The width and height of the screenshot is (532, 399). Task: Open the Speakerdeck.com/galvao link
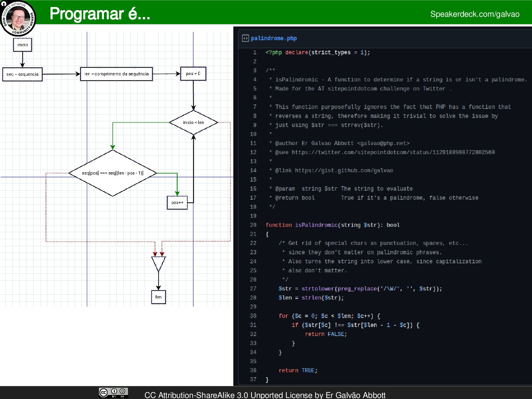click(x=475, y=14)
